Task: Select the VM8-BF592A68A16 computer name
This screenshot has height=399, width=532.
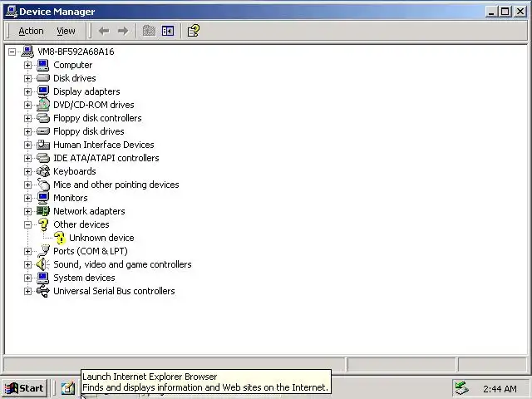Action: coord(76,52)
